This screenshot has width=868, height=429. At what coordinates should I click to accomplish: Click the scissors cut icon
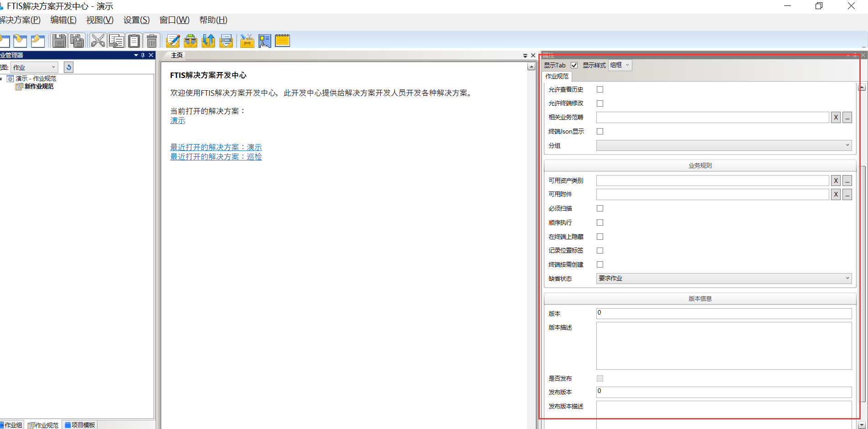[98, 41]
